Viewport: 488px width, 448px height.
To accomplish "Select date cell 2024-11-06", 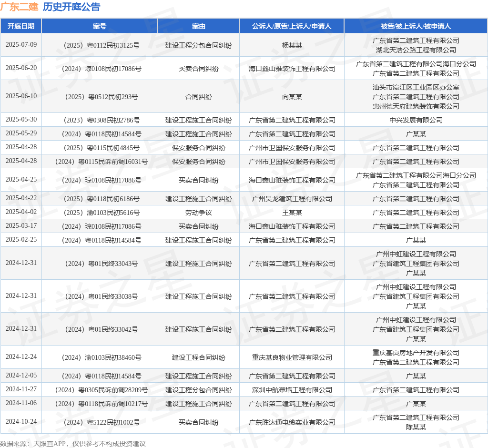I will pyautogui.click(x=21, y=403).
